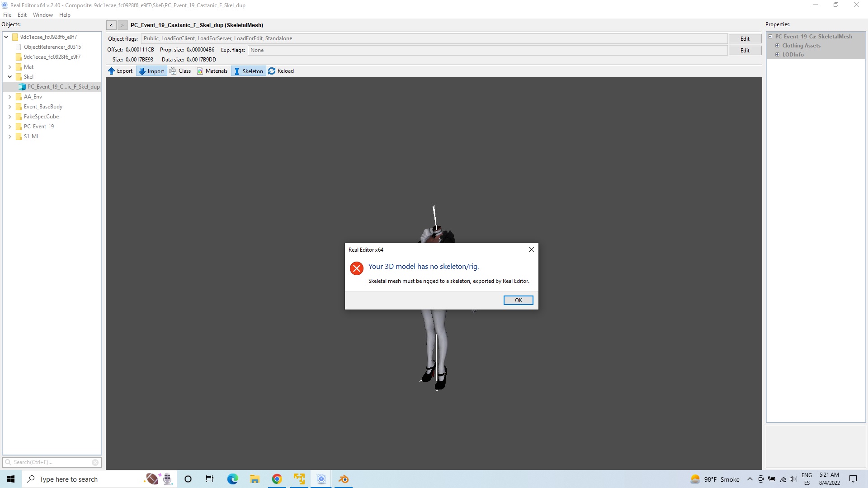Click the Reload icon
868x488 pixels.
272,71
